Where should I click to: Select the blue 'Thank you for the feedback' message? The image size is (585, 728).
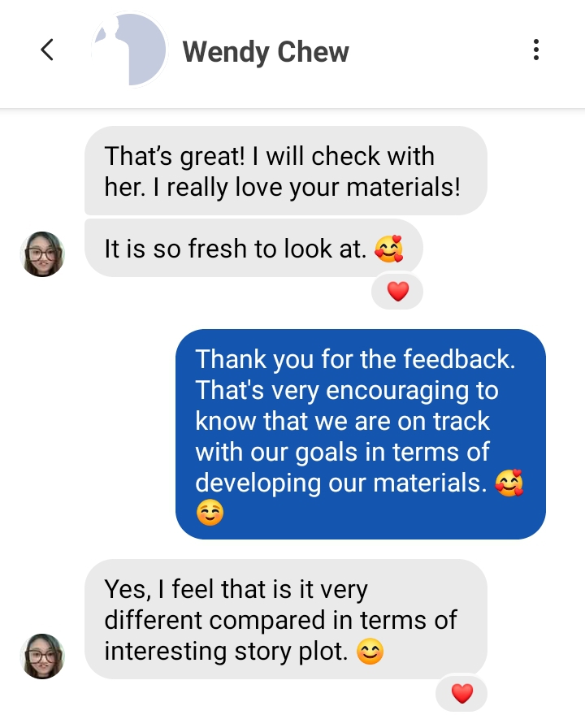click(360, 434)
